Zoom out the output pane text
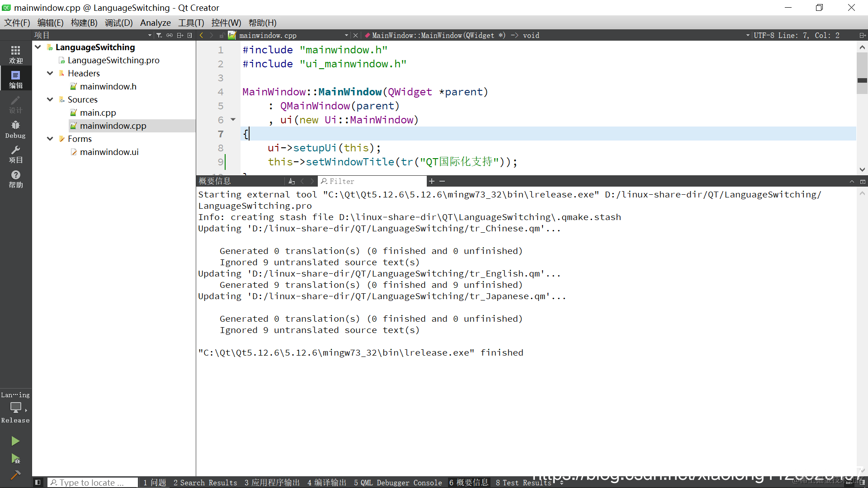 442,181
